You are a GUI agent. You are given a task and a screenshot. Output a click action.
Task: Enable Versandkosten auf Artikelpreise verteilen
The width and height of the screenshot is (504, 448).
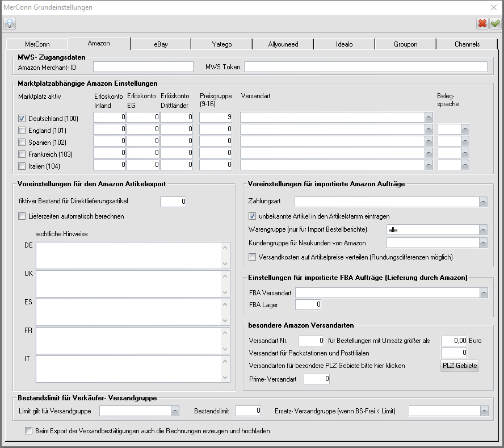point(253,257)
